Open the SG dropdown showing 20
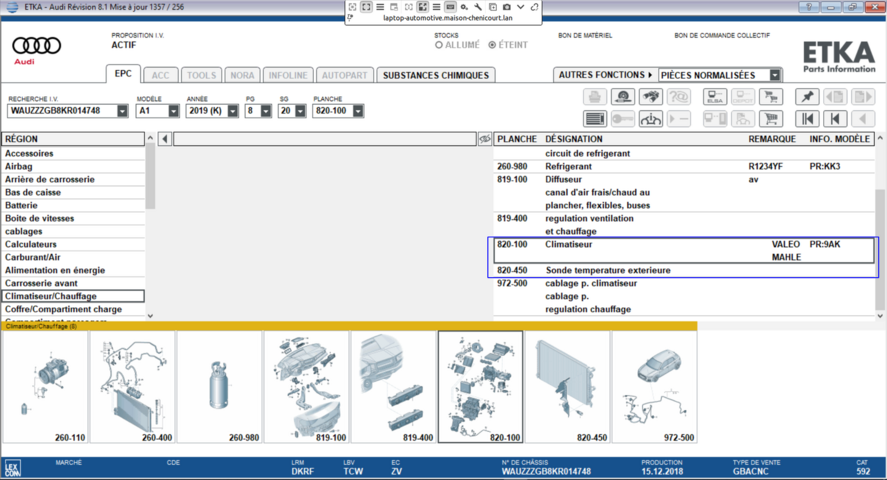 pos(300,111)
